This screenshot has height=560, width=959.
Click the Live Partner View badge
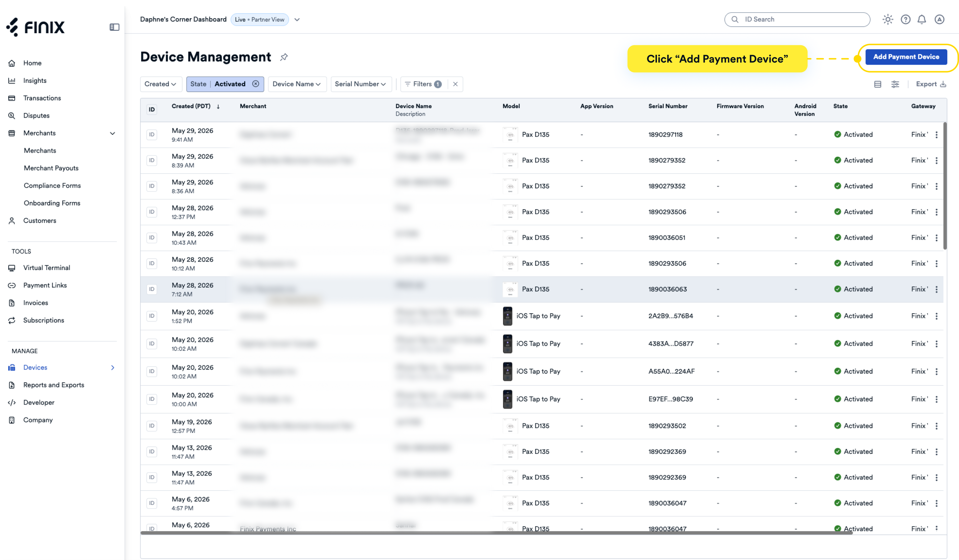pos(260,20)
